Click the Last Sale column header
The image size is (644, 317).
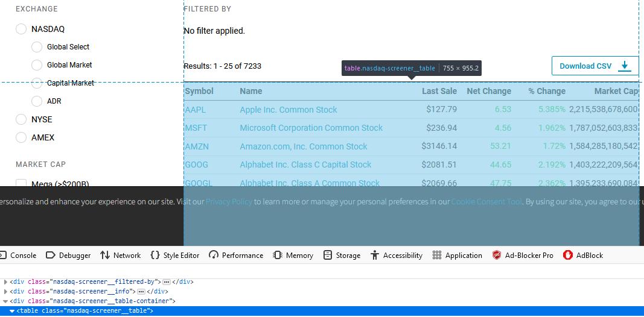click(439, 91)
